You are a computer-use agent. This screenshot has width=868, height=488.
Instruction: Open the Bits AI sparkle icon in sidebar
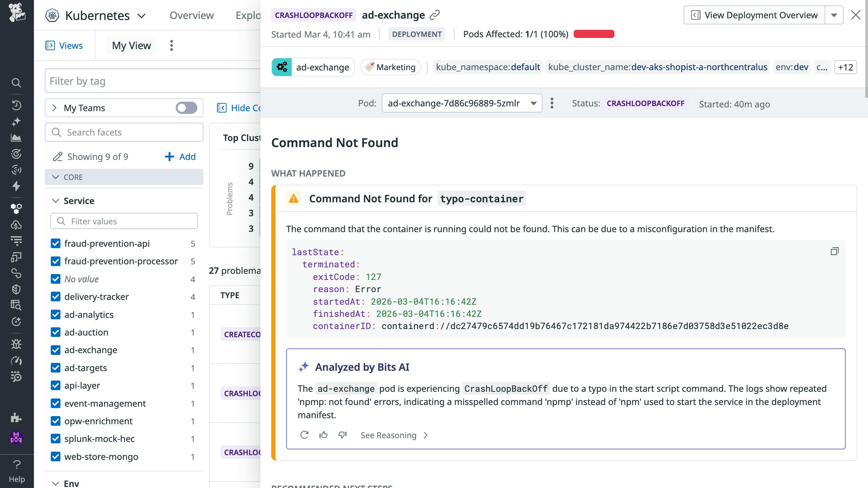[17, 121]
